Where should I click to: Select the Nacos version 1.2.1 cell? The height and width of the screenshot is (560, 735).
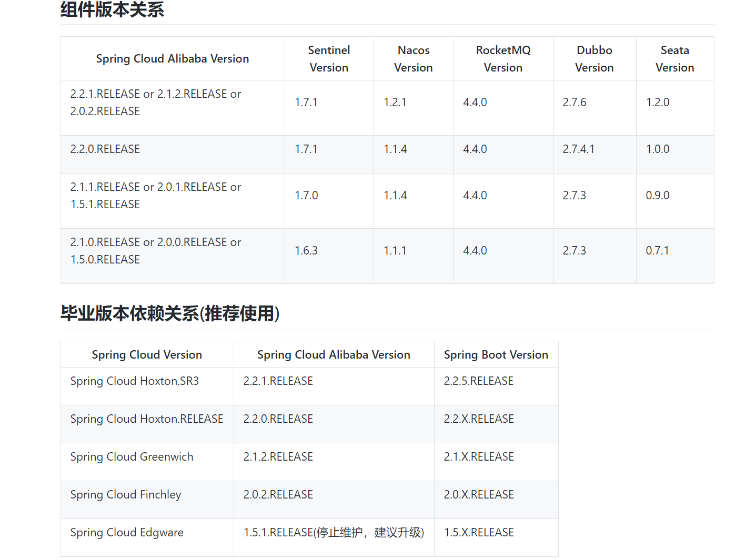395,103
